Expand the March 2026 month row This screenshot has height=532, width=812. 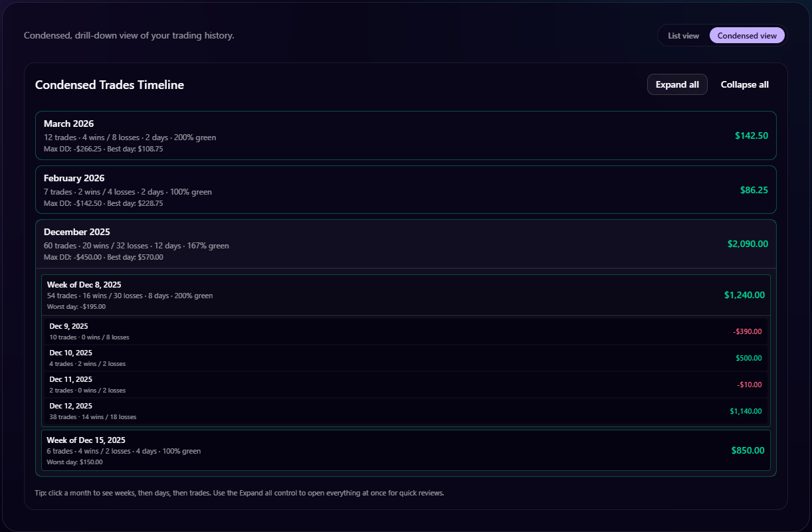[x=266, y=135]
